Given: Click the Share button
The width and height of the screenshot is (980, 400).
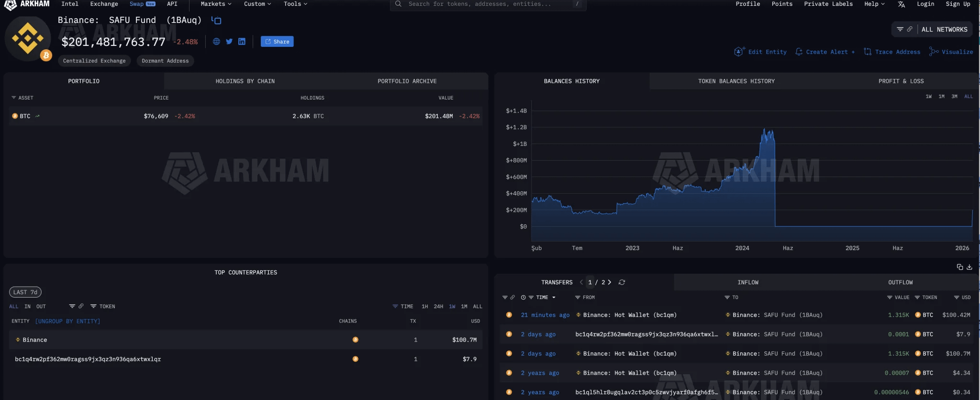Looking at the screenshot, I should [277, 42].
